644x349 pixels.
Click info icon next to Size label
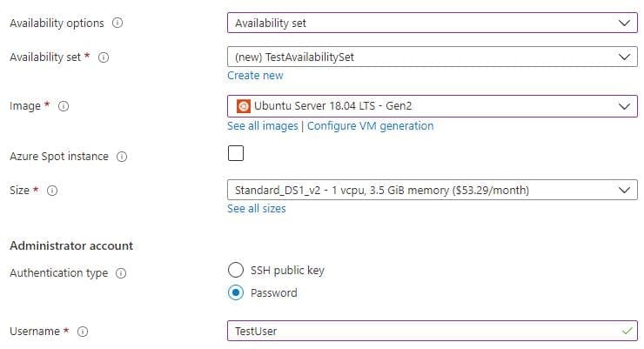pyautogui.click(x=52, y=191)
